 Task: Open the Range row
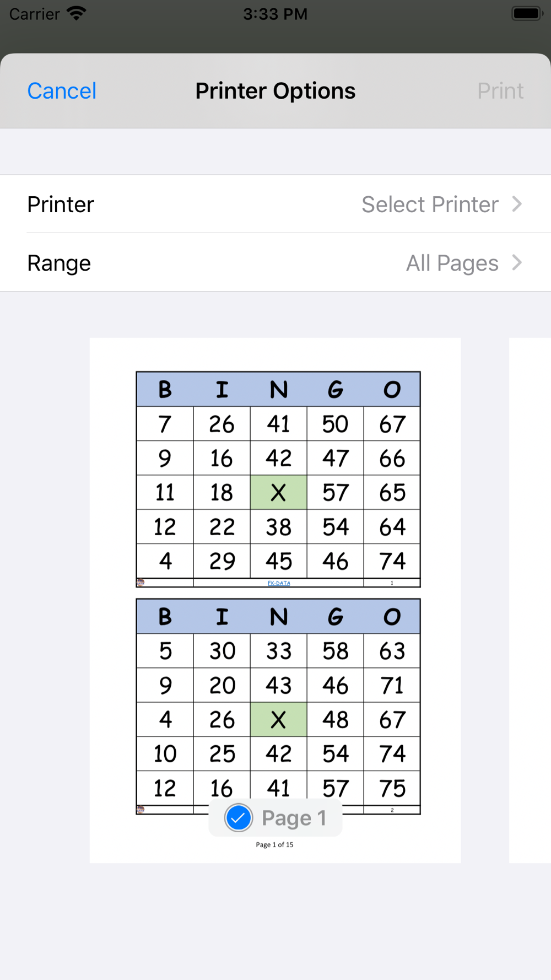(275, 262)
